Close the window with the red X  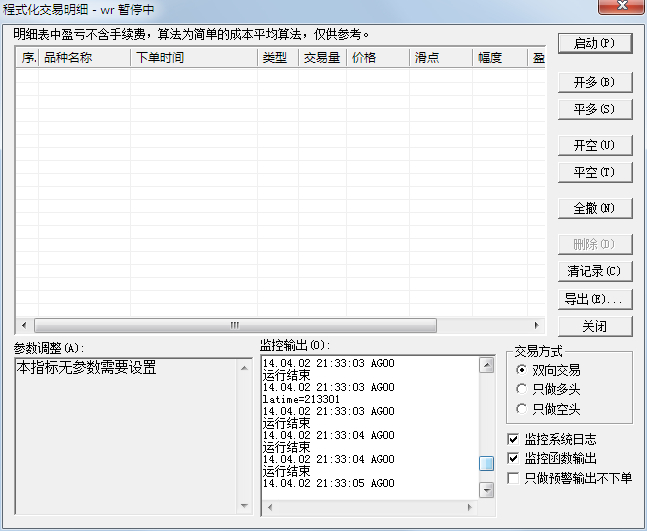pos(621,6)
